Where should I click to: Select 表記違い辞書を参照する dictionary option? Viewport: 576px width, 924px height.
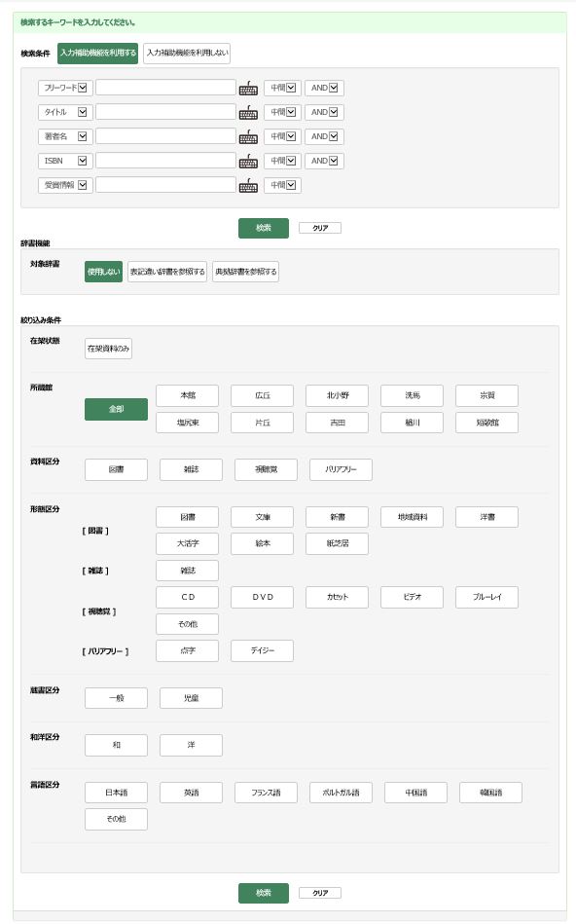(x=167, y=272)
